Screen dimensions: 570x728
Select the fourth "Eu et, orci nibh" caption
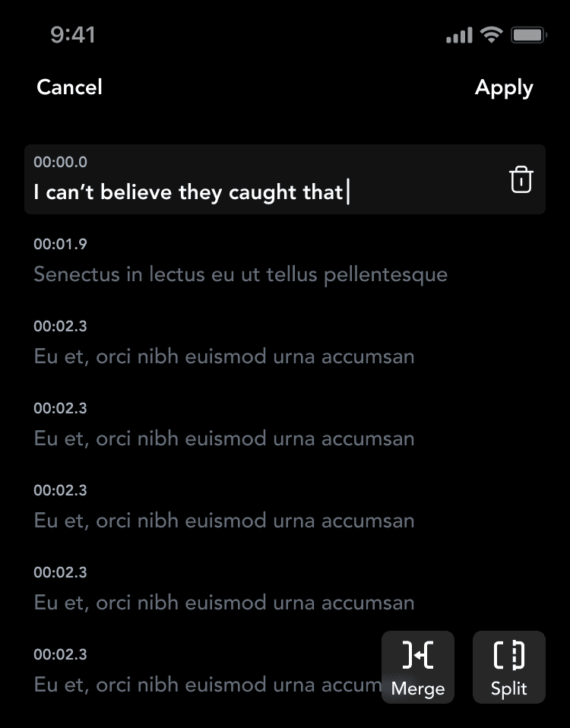click(224, 603)
